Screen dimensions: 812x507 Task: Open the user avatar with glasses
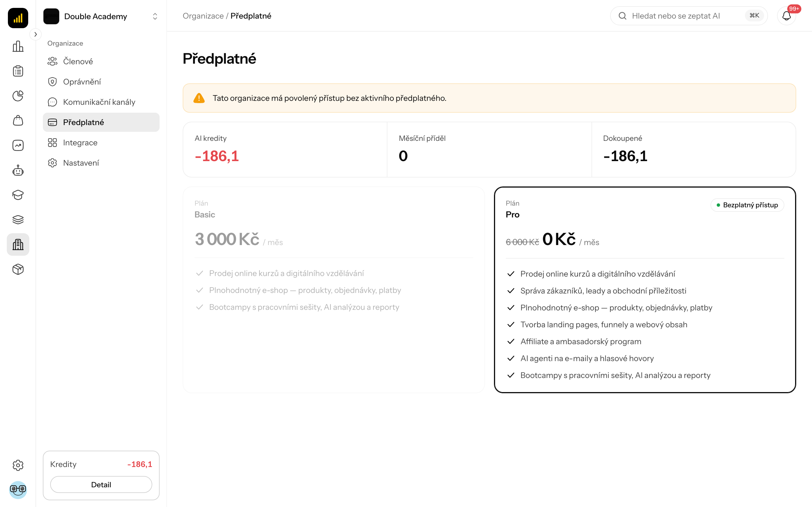(18, 490)
